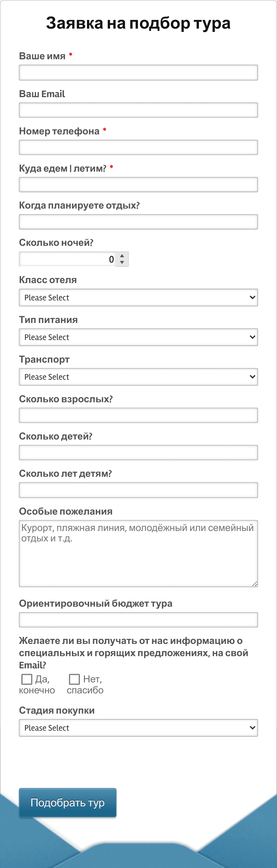Click the chevron on the Стадия покупки dropdown
Viewport: 277px width, 868px height.
click(x=253, y=728)
